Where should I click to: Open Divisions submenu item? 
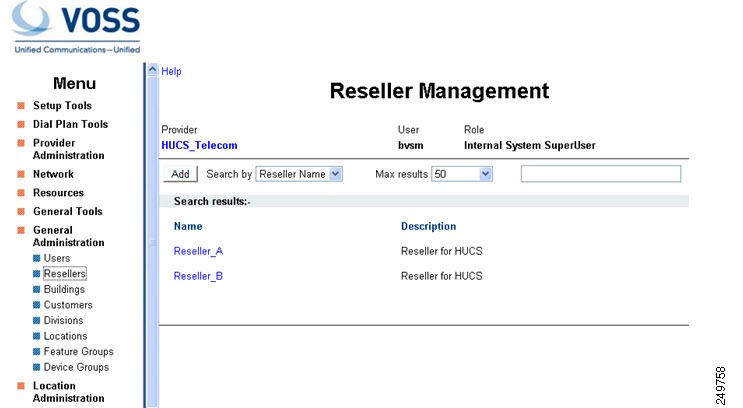coord(63,320)
